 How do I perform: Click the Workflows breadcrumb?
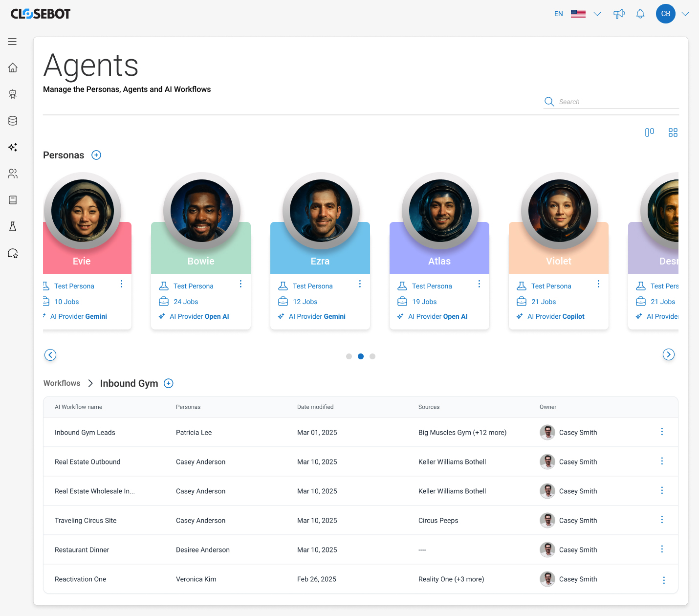62,383
